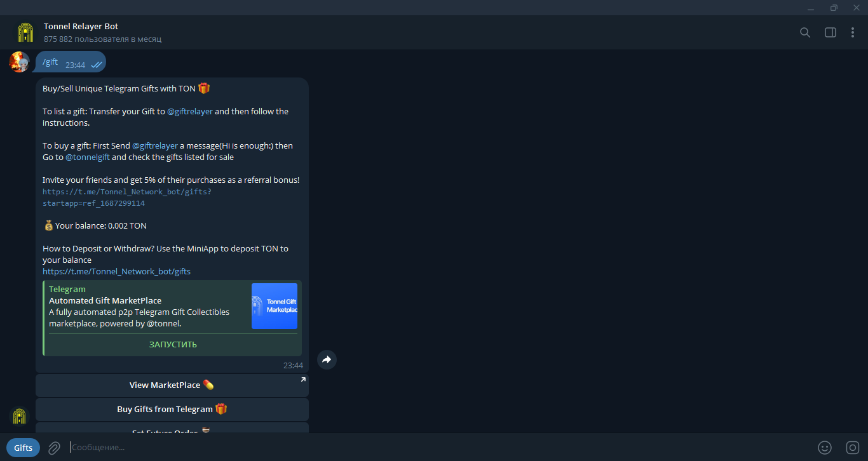Image resolution: width=868 pixels, height=461 pixels.
Task: Open @giftrelayer link in buy instructions
Action: click(x=155, y=145)
